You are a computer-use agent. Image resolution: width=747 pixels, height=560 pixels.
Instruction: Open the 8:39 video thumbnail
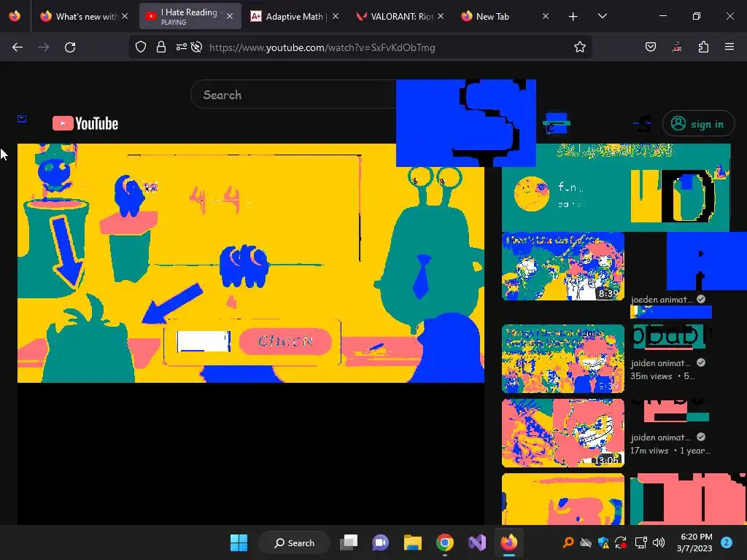click(x=563, y=266)
